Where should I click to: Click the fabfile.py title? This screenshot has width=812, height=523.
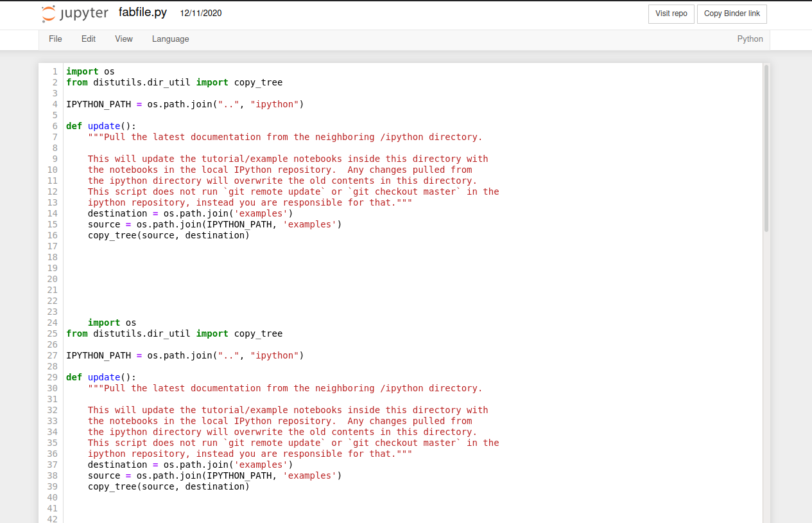(143, 12)
